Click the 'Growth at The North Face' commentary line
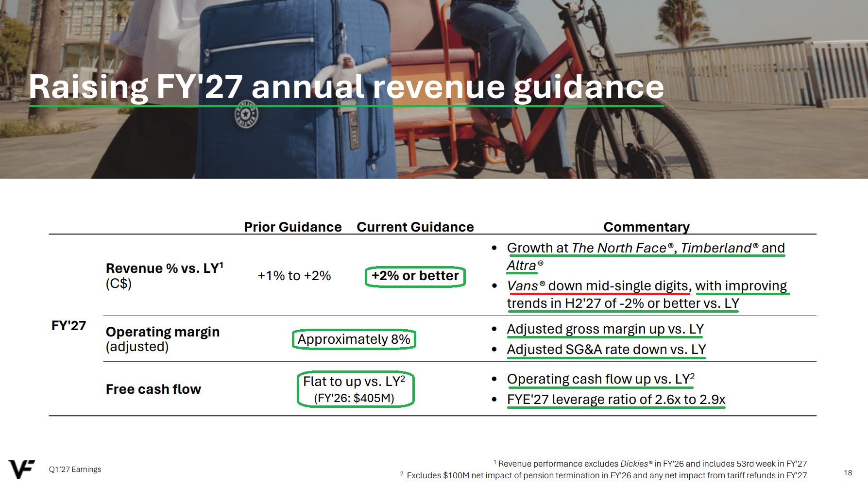 pyautogui.click(x=646, y=248)
